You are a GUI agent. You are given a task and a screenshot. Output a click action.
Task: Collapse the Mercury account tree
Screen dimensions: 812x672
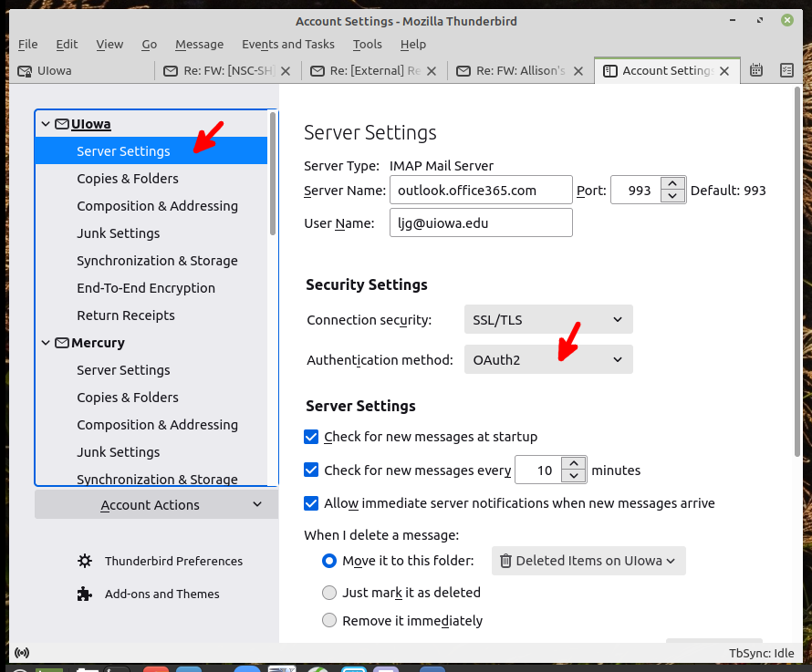[46, 342]
